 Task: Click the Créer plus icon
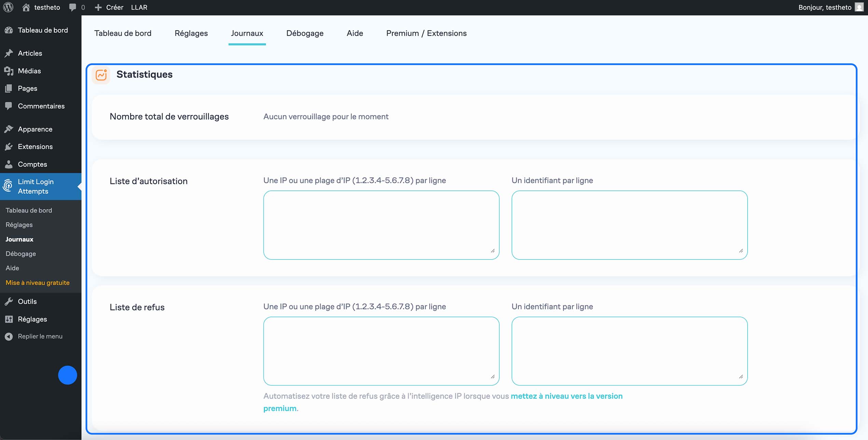tap(98, 7)
